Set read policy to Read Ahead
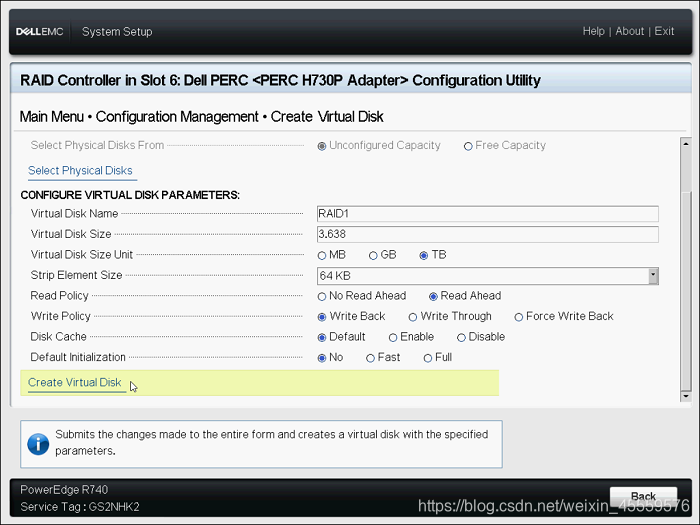 pyautogui.click(x=433, y=297)
